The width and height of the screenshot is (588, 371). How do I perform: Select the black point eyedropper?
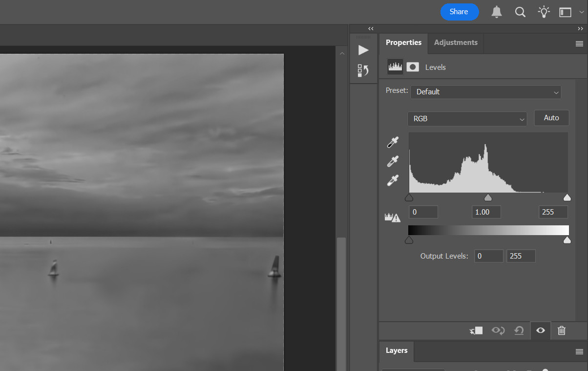pyautogui.click(x=393, y=142)
